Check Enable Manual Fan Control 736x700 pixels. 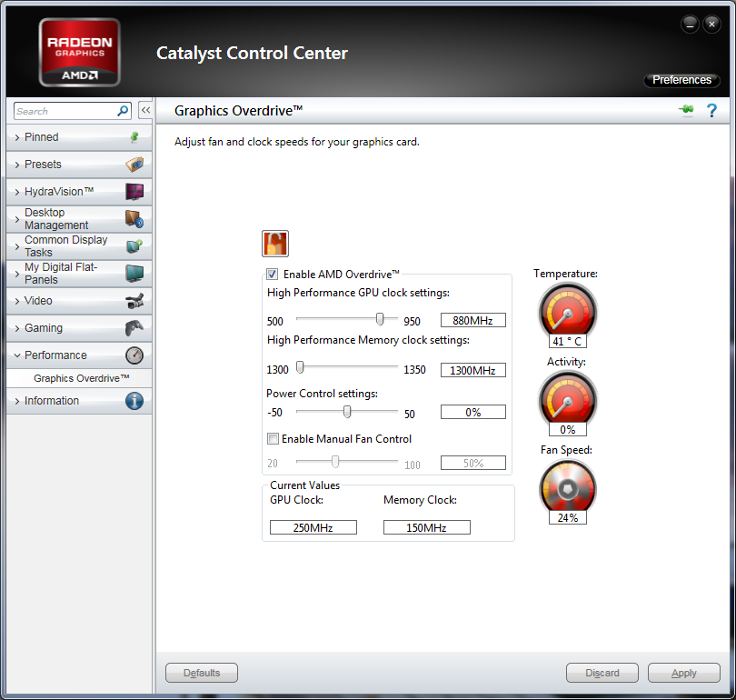click(273, 438)
